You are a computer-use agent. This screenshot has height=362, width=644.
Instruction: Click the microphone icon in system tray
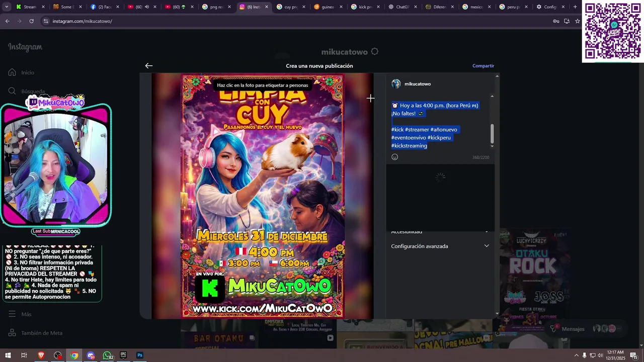click(x=584, y=355)
